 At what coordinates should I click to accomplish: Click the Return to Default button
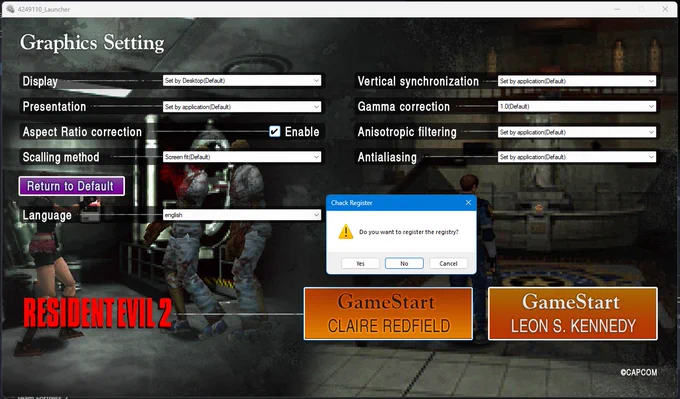pyautogui.click(x=72, y=186)
